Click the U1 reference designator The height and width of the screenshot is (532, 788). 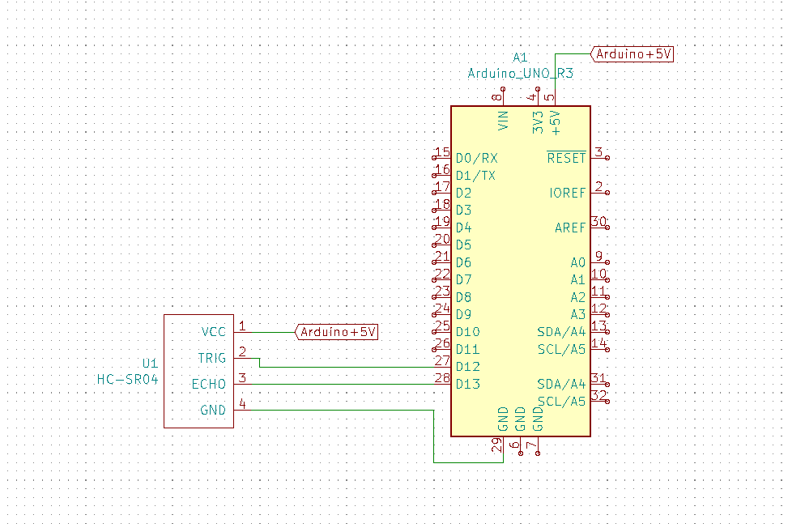pyautogui.click(x=149, y=363)
